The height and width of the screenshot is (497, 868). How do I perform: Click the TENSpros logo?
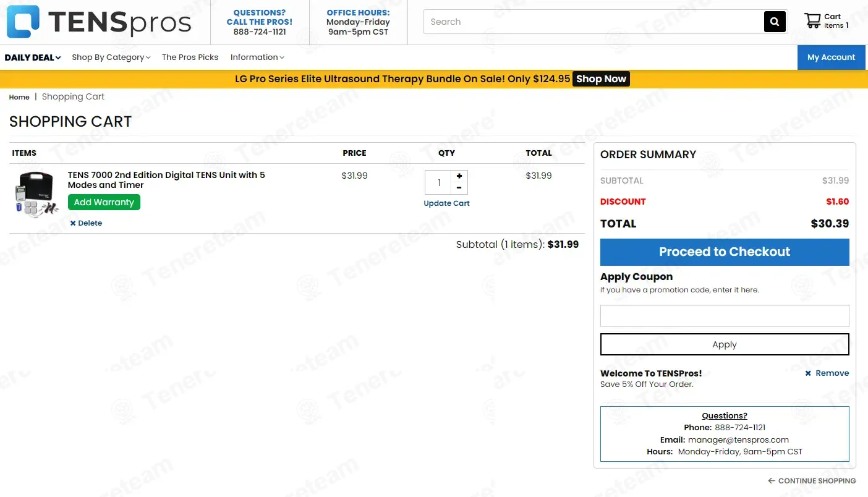(x=99, y=22)
